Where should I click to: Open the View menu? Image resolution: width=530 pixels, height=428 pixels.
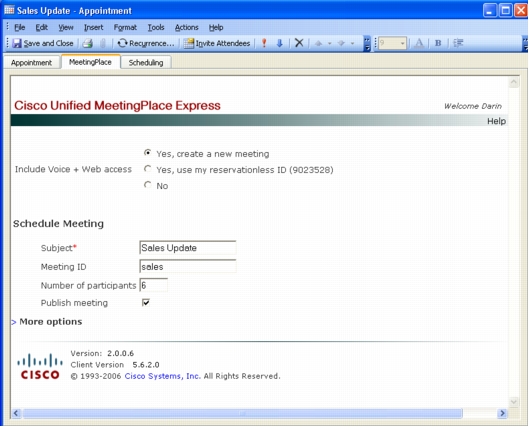(66, 27)
